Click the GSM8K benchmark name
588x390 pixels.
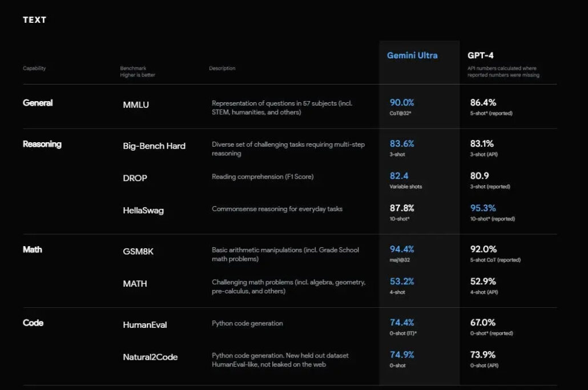(138, 252)
